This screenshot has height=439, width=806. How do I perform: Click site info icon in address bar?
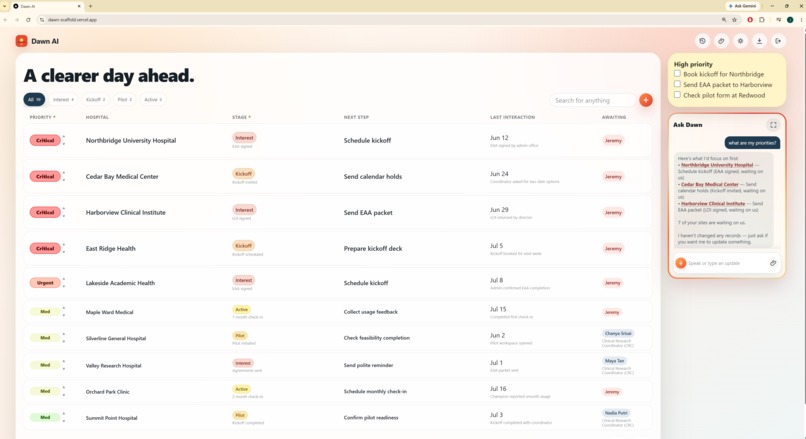pyautogui.click(x=42, y=20)
